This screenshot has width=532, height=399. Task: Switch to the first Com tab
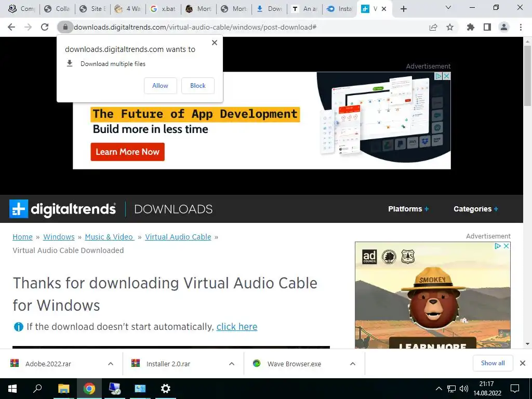(22, 9)
